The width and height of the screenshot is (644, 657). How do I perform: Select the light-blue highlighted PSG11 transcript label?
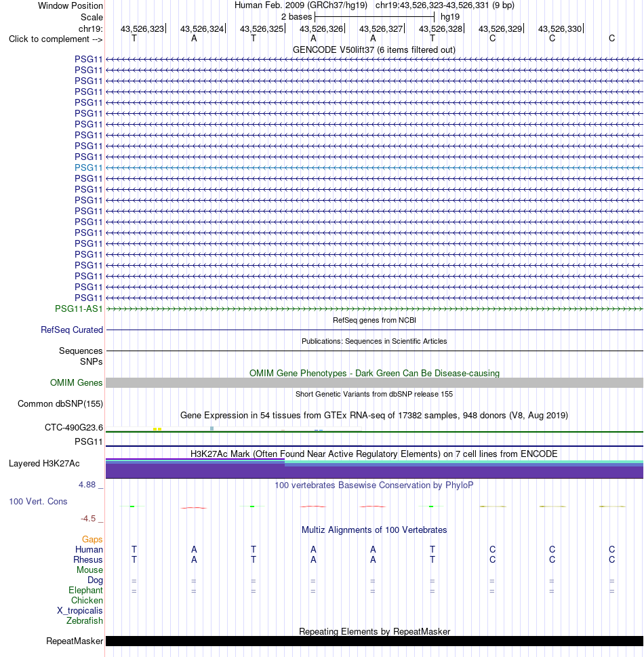coord(88,167)
